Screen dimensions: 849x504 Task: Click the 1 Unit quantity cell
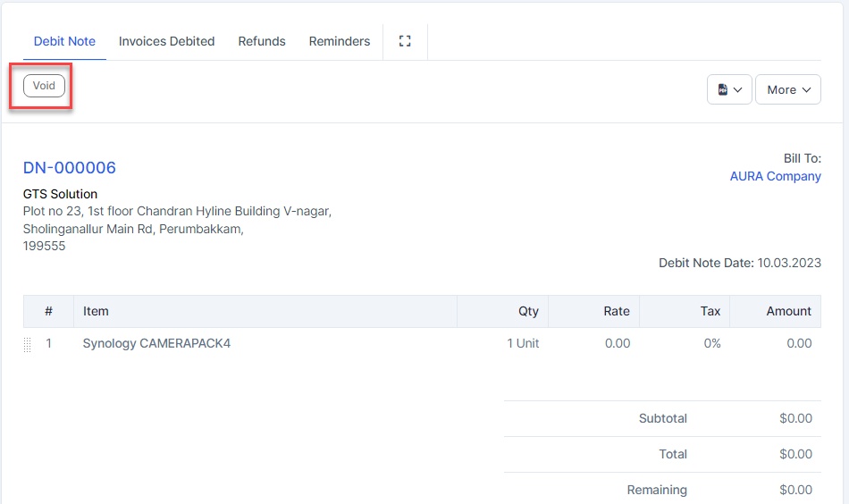click(523, 343)
